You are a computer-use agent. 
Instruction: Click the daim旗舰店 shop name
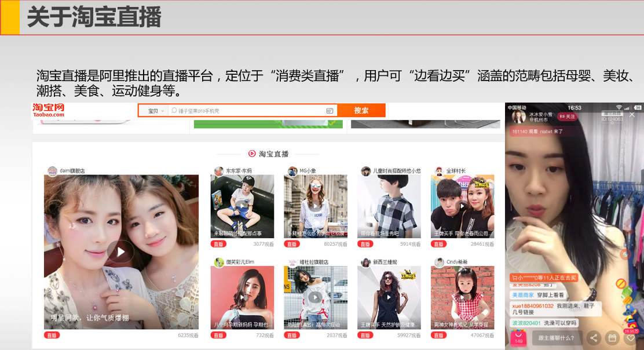[72, 171]
